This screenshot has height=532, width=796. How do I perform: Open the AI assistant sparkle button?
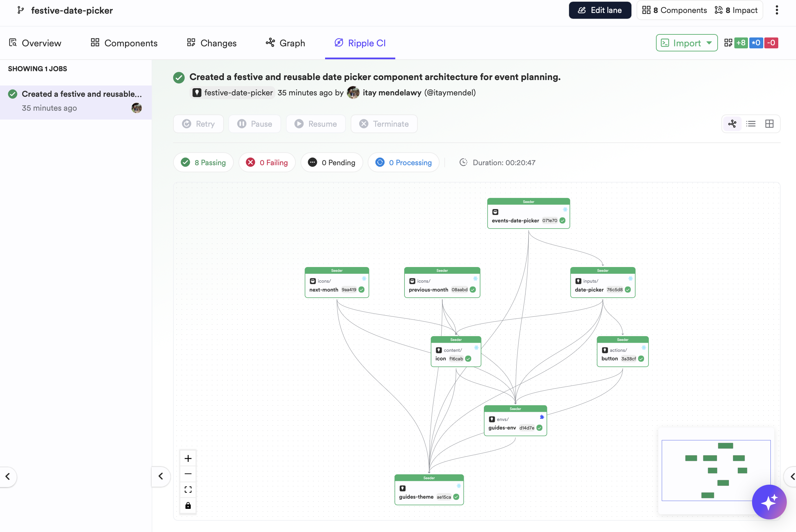pyautogui.click(x=769, y=502)
